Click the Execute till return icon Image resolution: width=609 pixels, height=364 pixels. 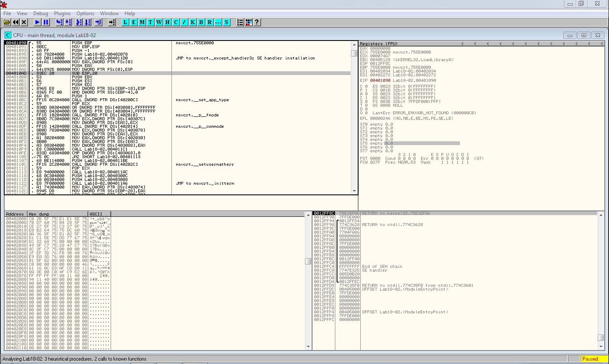[x=98, y=22]
